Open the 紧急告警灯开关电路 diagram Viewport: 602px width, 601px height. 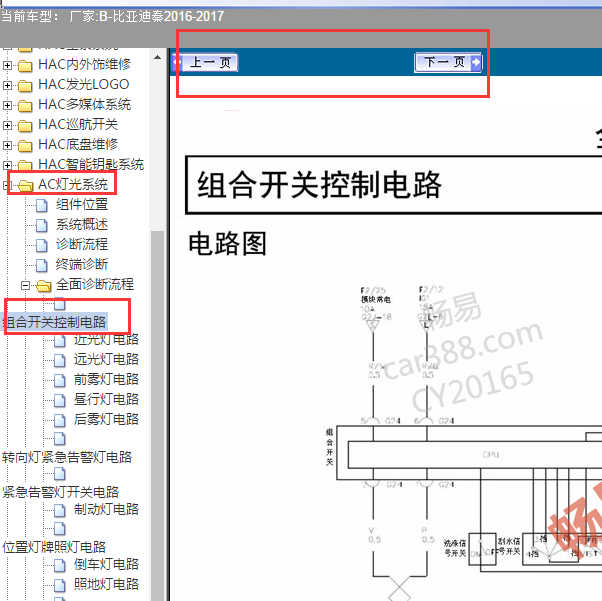[x=61, y=493]
